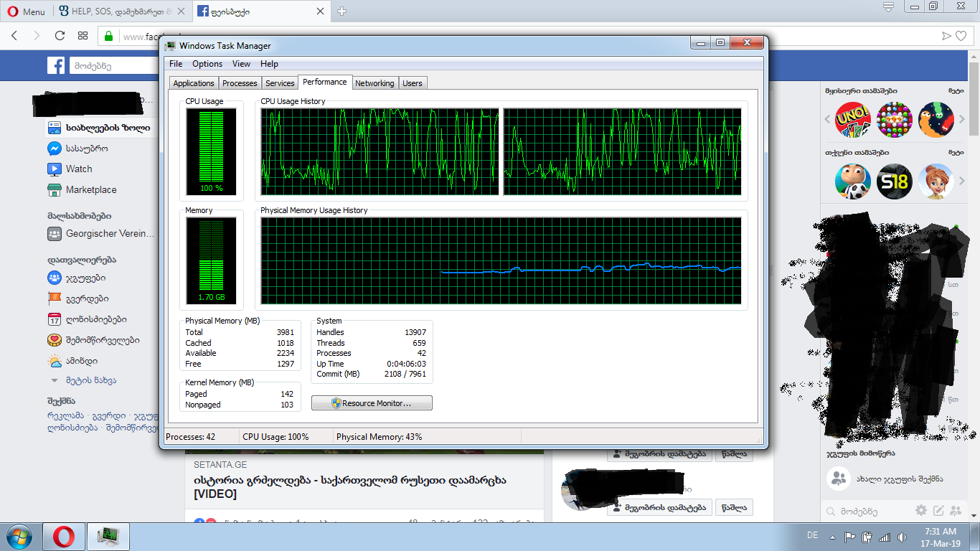Open a new tab with the plus icon
980x551 pixels.
coord(342,11)
